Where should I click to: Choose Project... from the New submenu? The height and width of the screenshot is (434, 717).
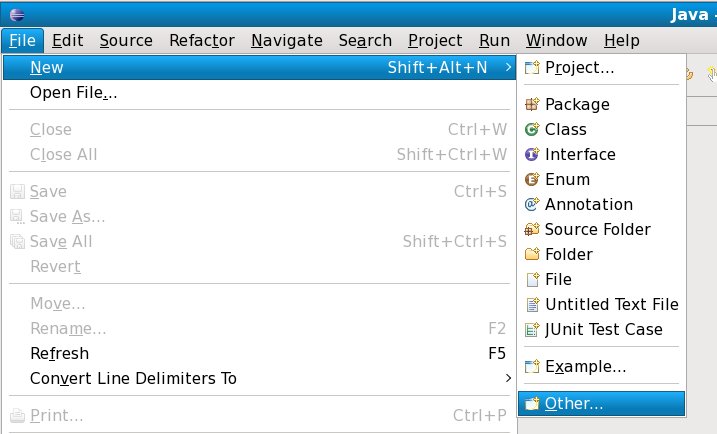(579, 68)
